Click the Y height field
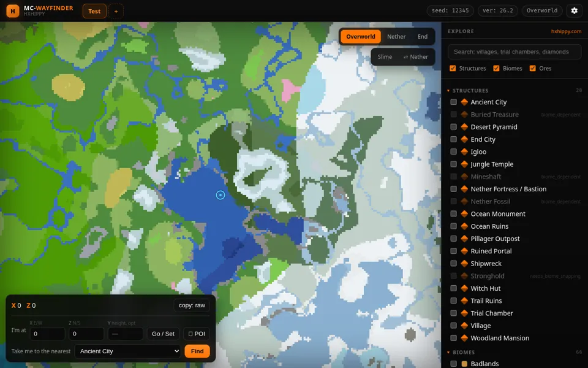The image size is (588, 368). [125, 334]
